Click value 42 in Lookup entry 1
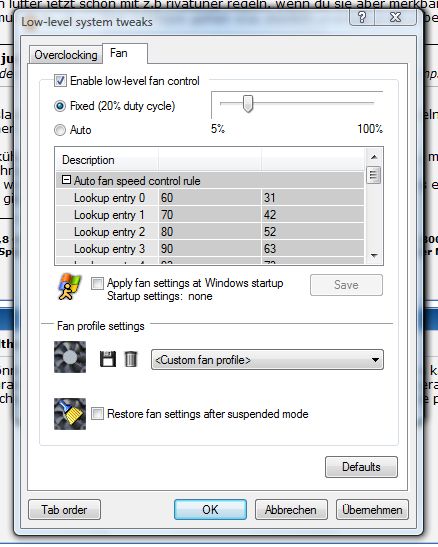438x547 pixels. [x=270, y=215]
